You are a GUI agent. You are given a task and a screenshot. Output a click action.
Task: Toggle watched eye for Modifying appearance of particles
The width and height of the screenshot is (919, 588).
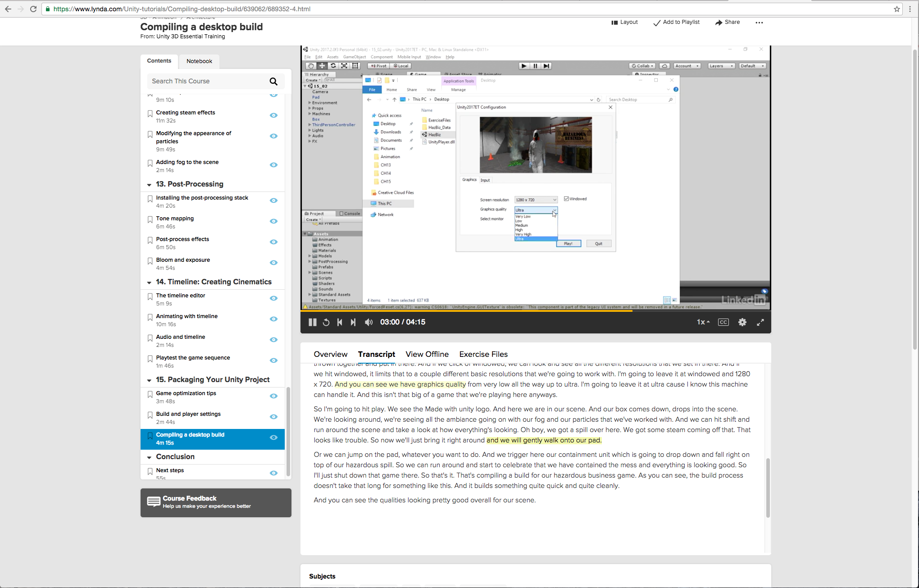pyautogui.click(x=273, y=136)
